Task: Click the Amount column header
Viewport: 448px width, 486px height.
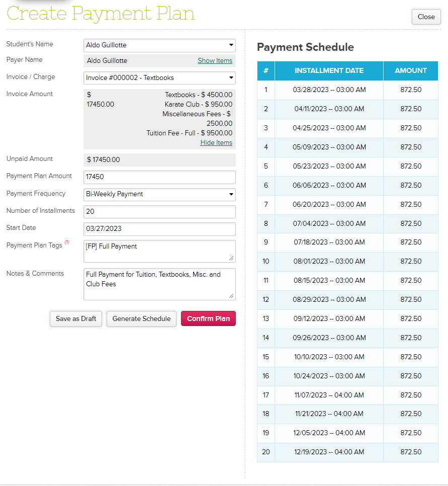Action: tap(411, 71)
